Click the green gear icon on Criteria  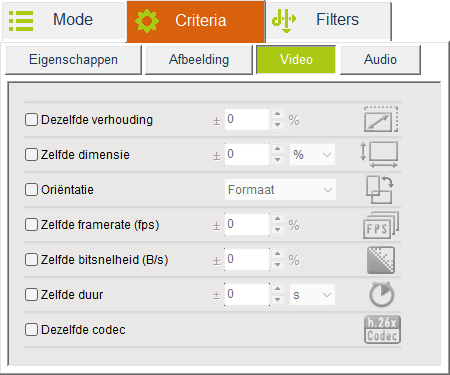click(x=147, y=21)
